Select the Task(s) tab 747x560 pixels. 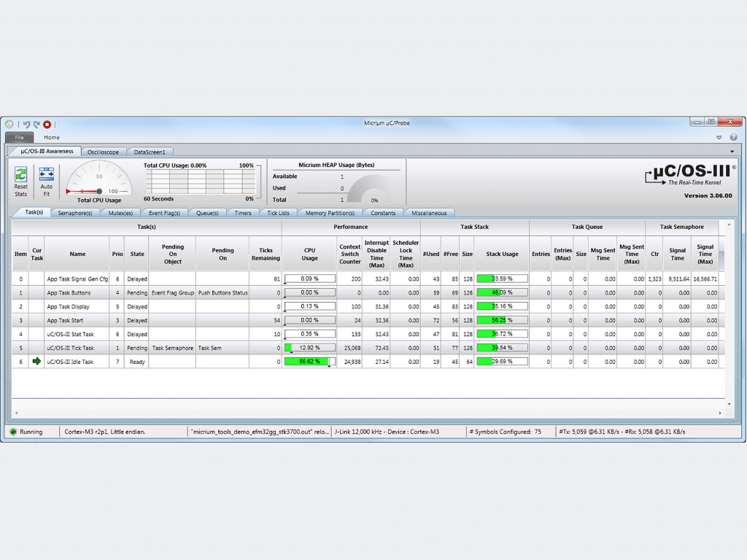pos(34,212)
